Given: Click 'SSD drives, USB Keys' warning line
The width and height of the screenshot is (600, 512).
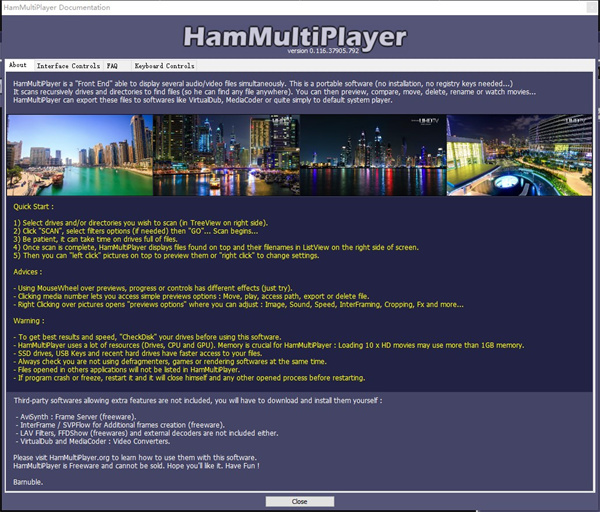Looking at the screenshot, I should coord(138,353).
